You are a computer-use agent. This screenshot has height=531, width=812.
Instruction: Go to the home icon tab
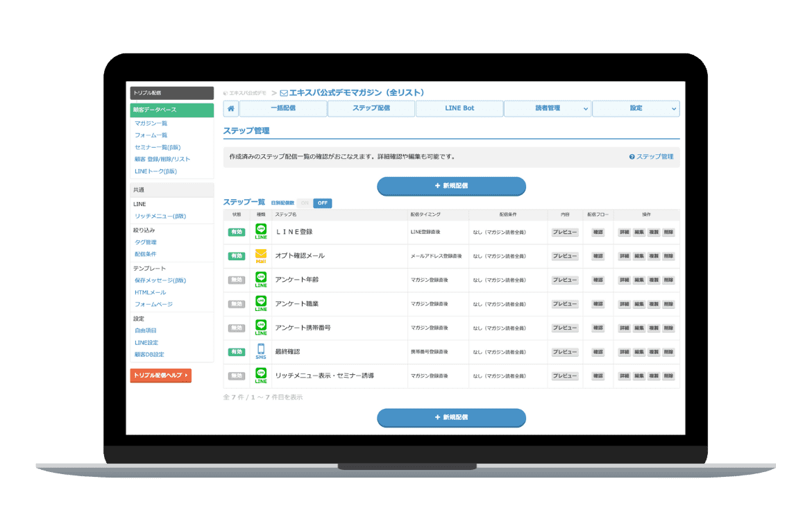pyautogui.click(x=231, y=108)
